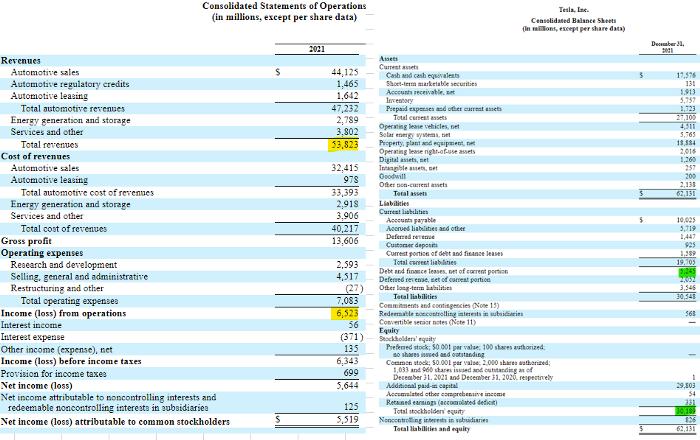Click the Services and other revenue 3,802
700x440 pixels.
click(347, 132)
